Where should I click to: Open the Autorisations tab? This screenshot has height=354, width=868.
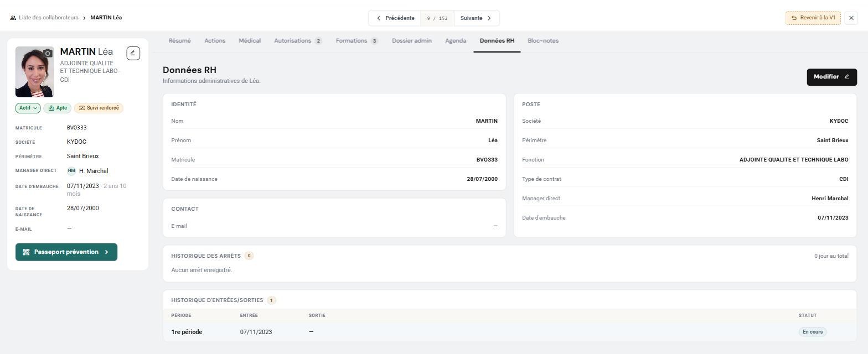(x=298, y=40)
